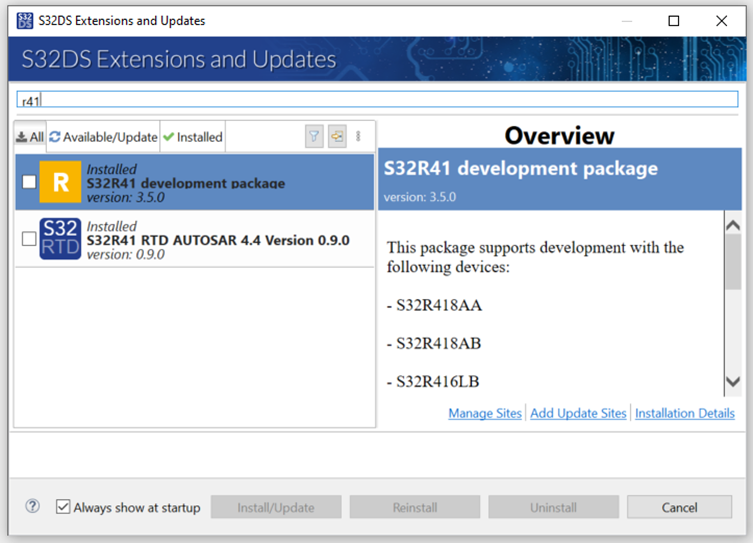Screen dimensions: 753x543
Task: Click in the search field containing r41
Action: pos(377,100)
